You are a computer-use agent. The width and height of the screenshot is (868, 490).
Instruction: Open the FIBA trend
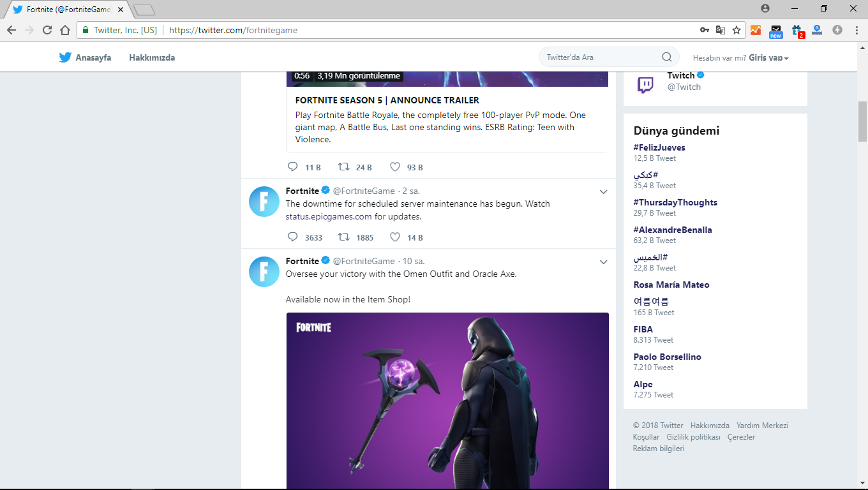[x=643, y=329]
